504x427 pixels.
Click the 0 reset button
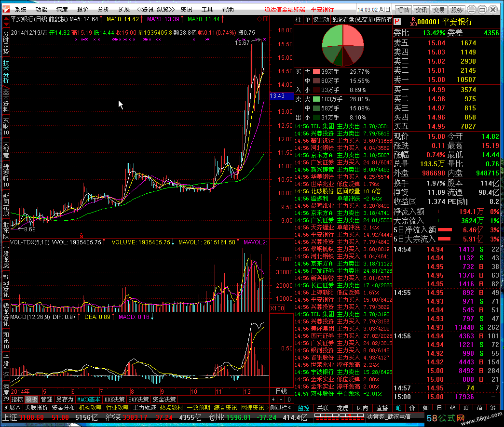pyautogui.click(x=289, y=400)
